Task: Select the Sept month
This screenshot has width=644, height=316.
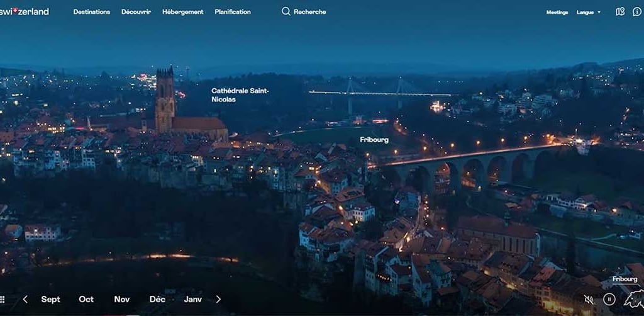Action: pyautogui.click(x=50, y=299)
